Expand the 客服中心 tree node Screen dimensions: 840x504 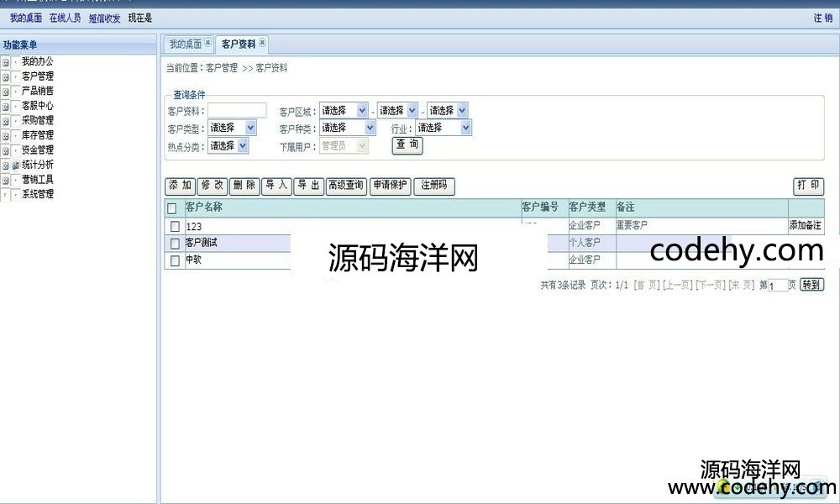click(5, 107)
